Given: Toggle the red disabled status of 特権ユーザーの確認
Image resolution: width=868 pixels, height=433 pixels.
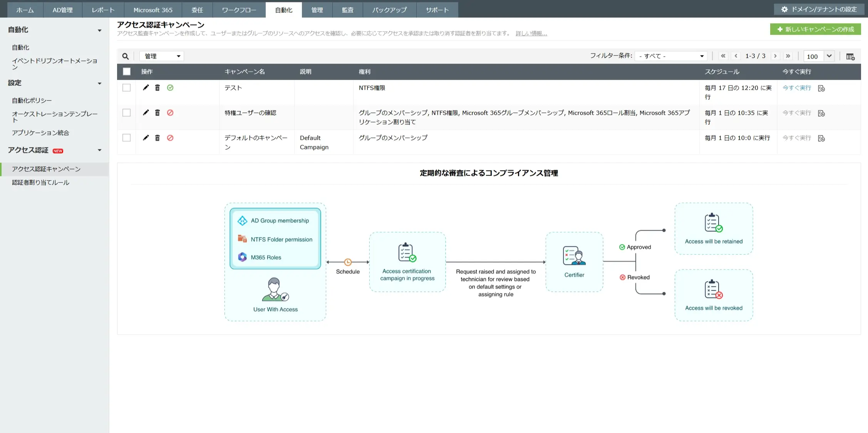Looking at the screenshot, I should point(170,113).
